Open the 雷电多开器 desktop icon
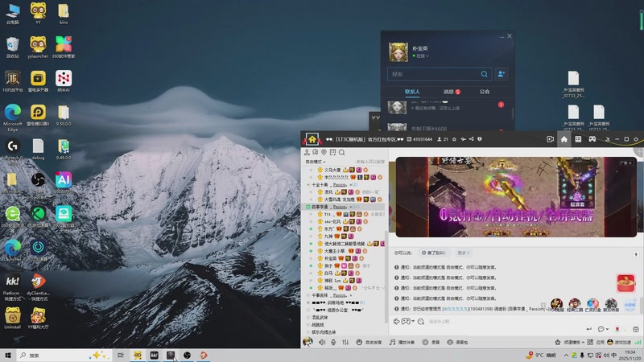644x362 pixels. pos(38,81)
